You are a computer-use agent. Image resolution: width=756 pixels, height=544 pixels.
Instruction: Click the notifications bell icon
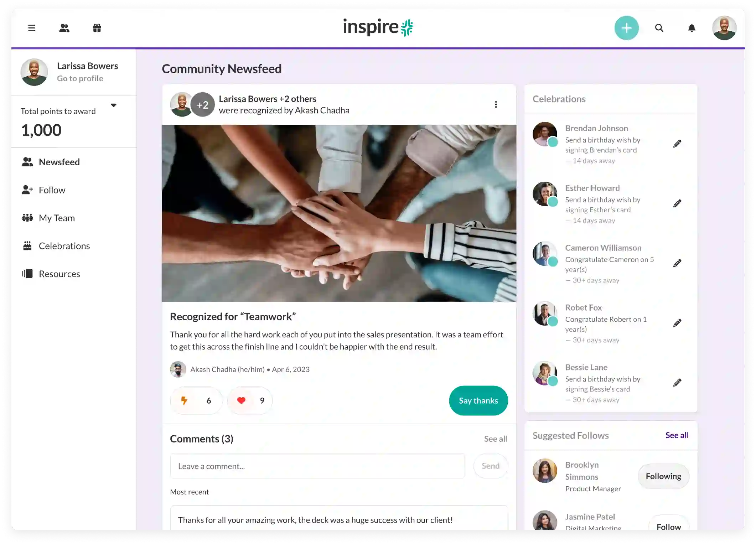692,27
